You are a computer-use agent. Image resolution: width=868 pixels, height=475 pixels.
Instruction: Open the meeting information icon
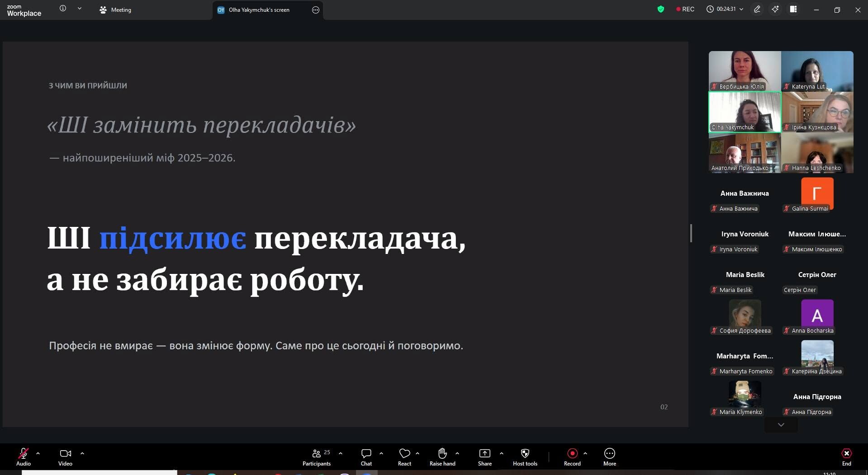click(x=63, y=9)
